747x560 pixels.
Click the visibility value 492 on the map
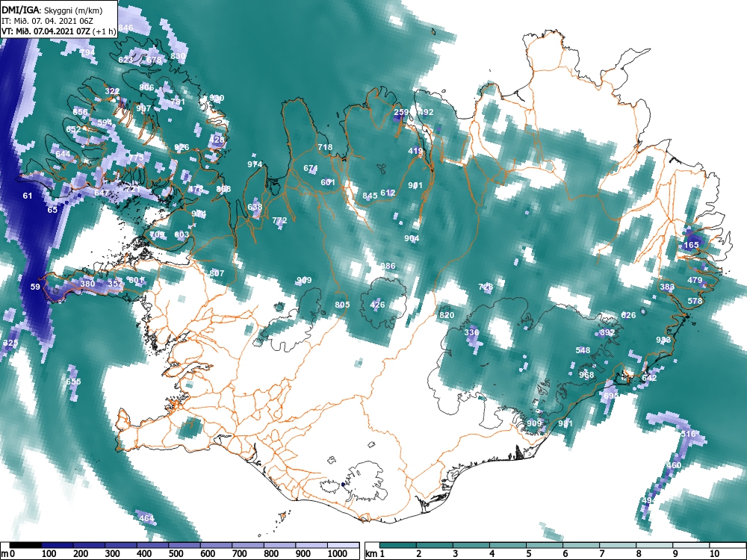pos(426,112)
